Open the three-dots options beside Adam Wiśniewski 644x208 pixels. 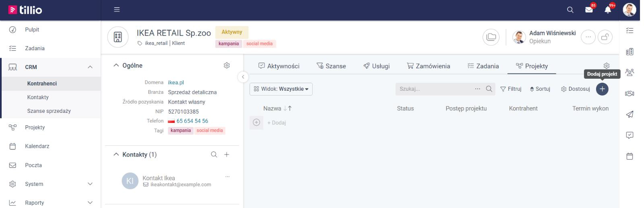click(x=588, y=37)
